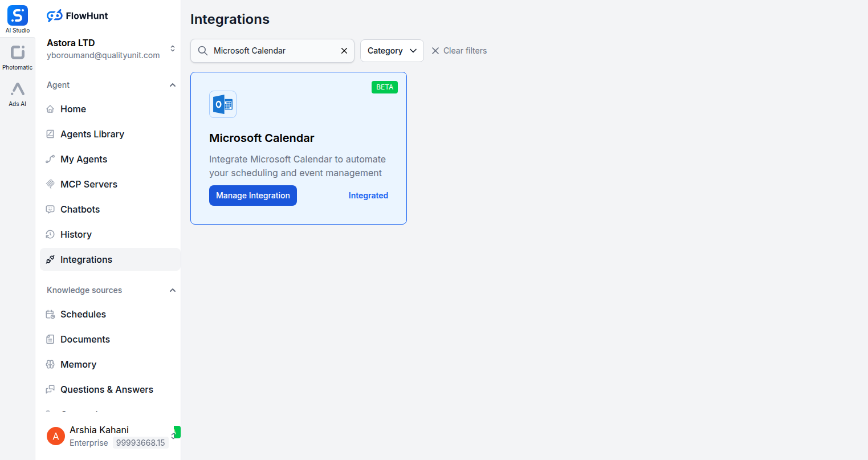Collapse the Knowledge sources section
Screen dimensions: 868x460
[x=173, y=290]
